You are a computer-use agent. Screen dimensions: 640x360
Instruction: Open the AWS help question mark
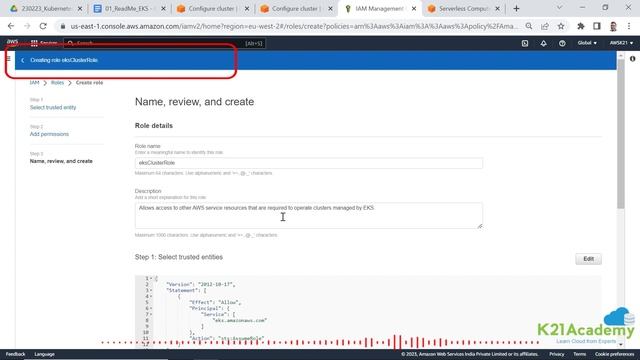click(x=562, y=43)
